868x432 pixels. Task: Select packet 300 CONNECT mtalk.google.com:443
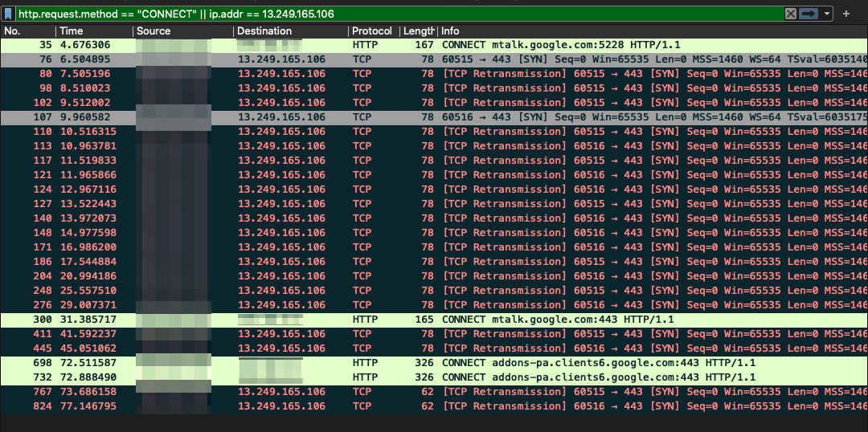[x=434, y=319]
